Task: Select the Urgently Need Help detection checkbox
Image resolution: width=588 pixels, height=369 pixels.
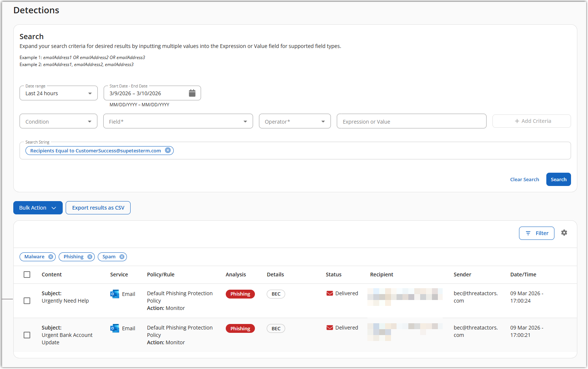Action: pos(27,301)
